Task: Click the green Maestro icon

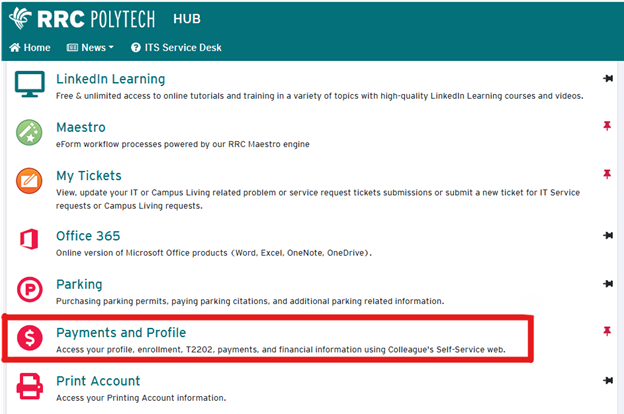Action: coord(30,133)
